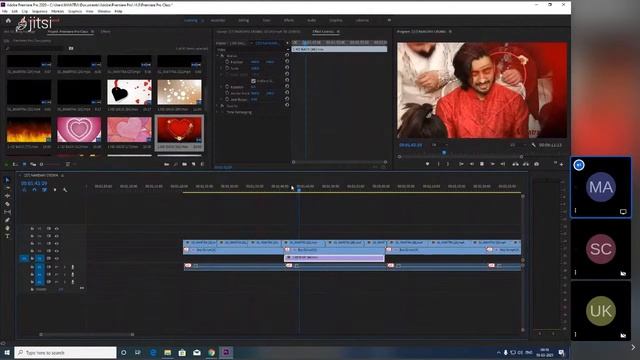Click the Project panel search field
Screen dimensions: 640x360
click(35, 48)
